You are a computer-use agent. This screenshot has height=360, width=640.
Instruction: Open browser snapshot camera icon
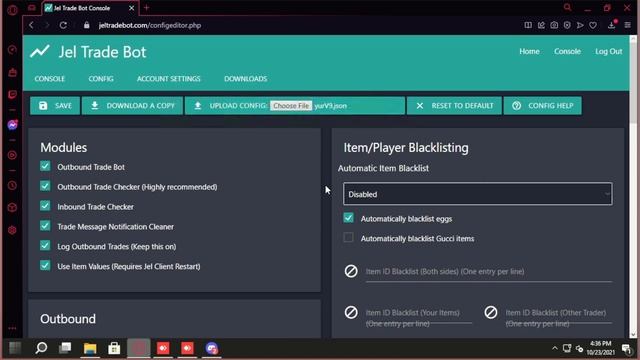(554, 25)
